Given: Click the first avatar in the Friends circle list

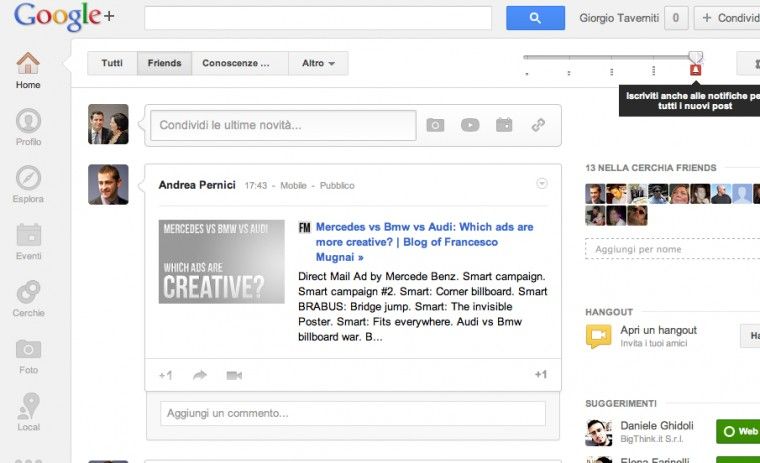Looking at the screenshot, I should [595, 194].
